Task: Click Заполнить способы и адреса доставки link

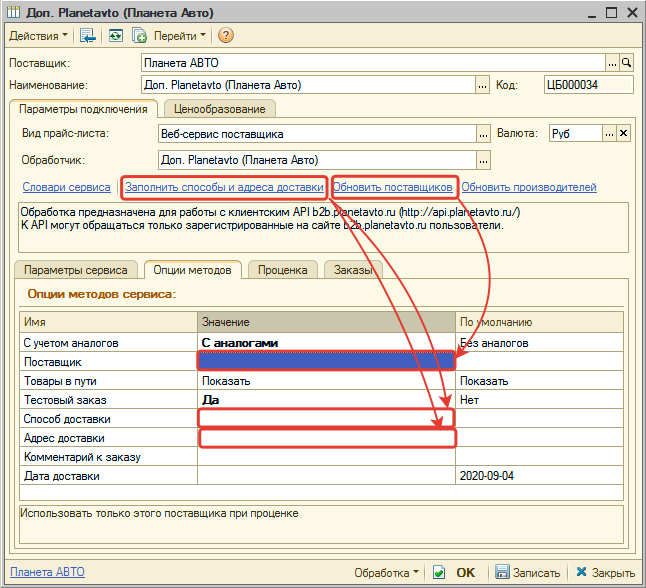Action: point(224,187)
